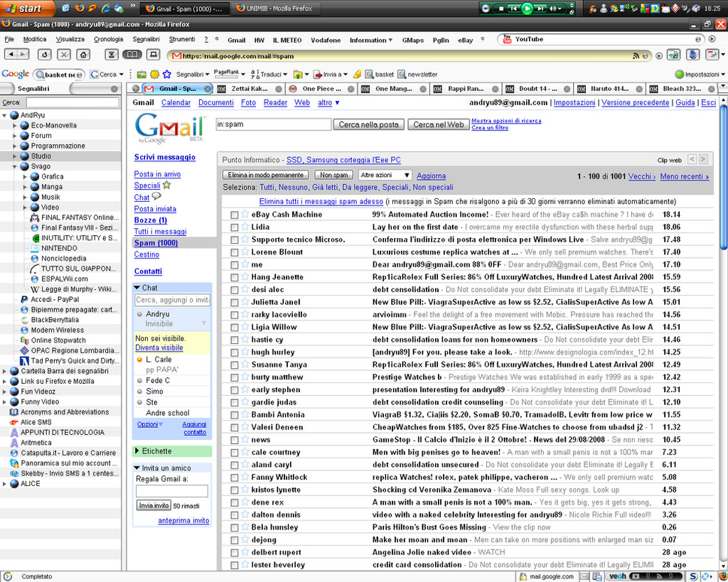Show previous web clip arrow
Image resolution: width=728 pixels, height=582 pixels.
[692, 159]
